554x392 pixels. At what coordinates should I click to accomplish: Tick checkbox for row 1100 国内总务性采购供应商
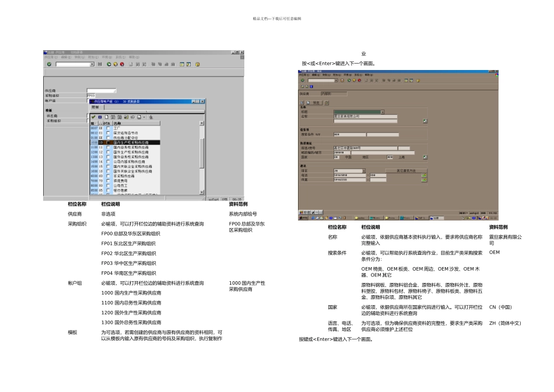(108, 148)
